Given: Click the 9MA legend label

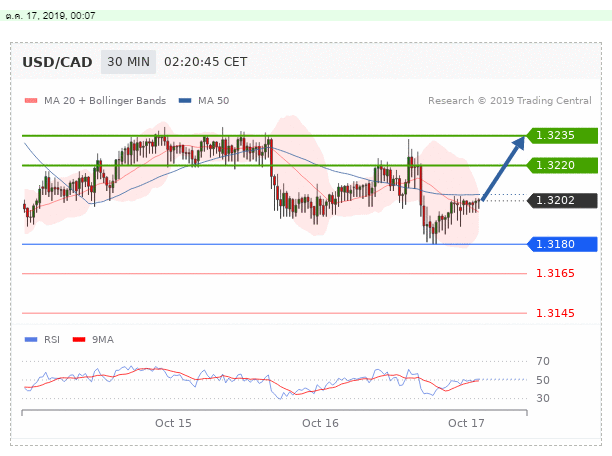Looking at the screenshot, I should pyautogui.click(x=103, y=340).
